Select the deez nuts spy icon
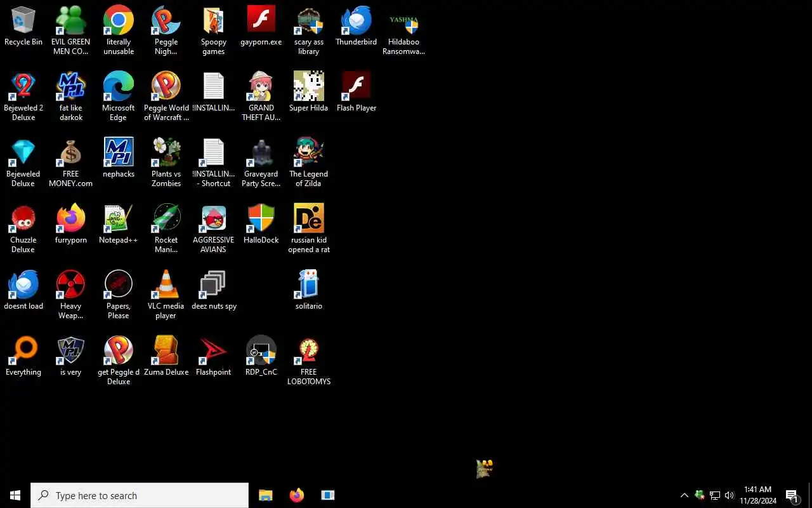Screen dimensions: 812x508 coord(214,291)
